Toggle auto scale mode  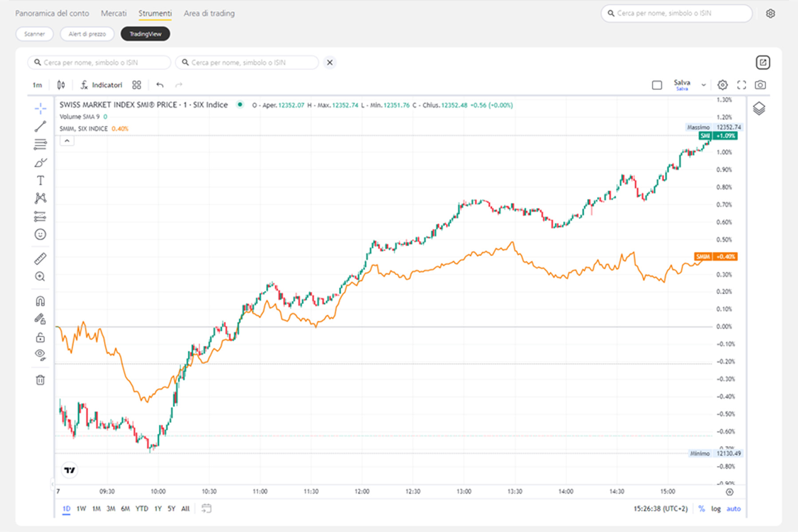733,509
